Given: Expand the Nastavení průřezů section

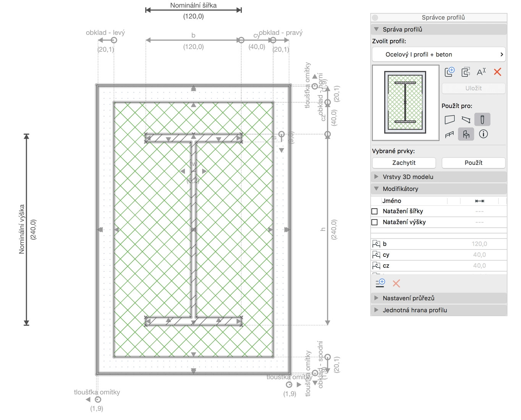Looking at the screenshot, I should coord(408,298).
